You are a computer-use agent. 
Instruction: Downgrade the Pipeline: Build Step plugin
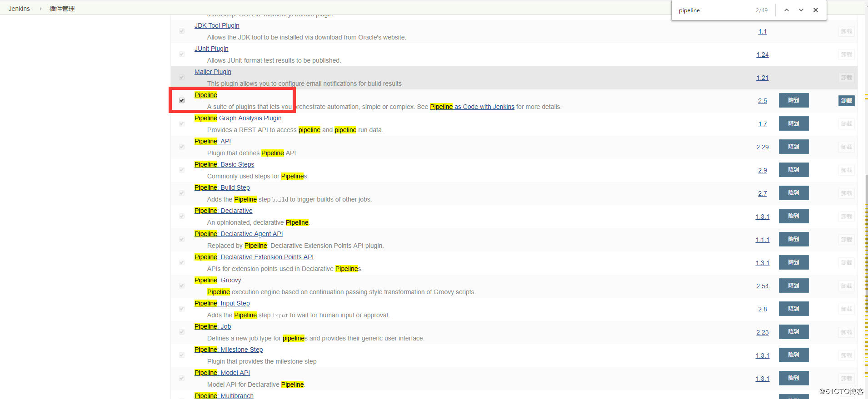coord(794,193)
